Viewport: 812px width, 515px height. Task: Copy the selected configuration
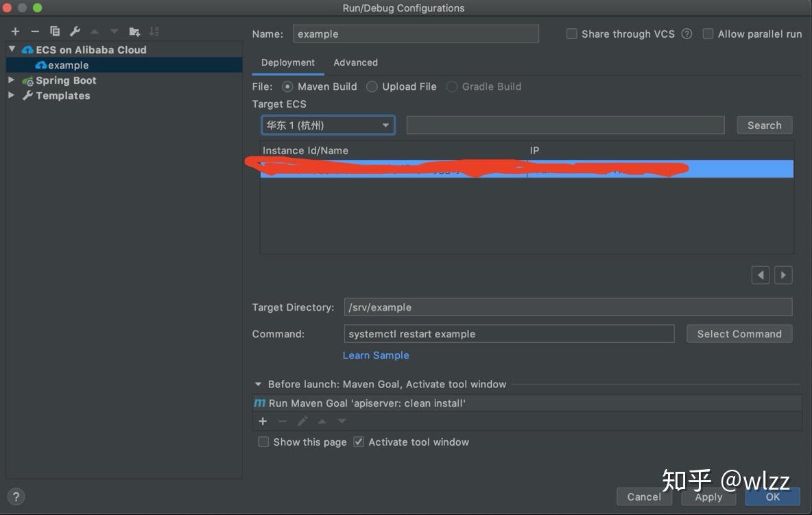pos(54,32)
